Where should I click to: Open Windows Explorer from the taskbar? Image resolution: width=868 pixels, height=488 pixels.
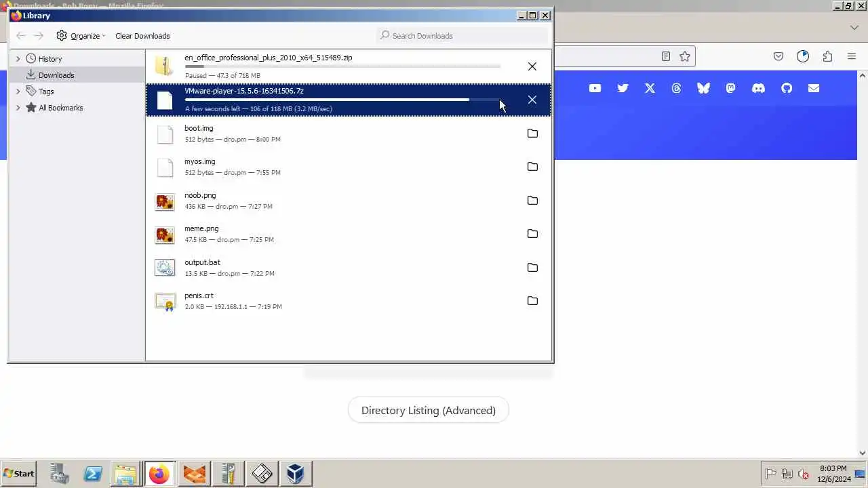coord(125,474)
